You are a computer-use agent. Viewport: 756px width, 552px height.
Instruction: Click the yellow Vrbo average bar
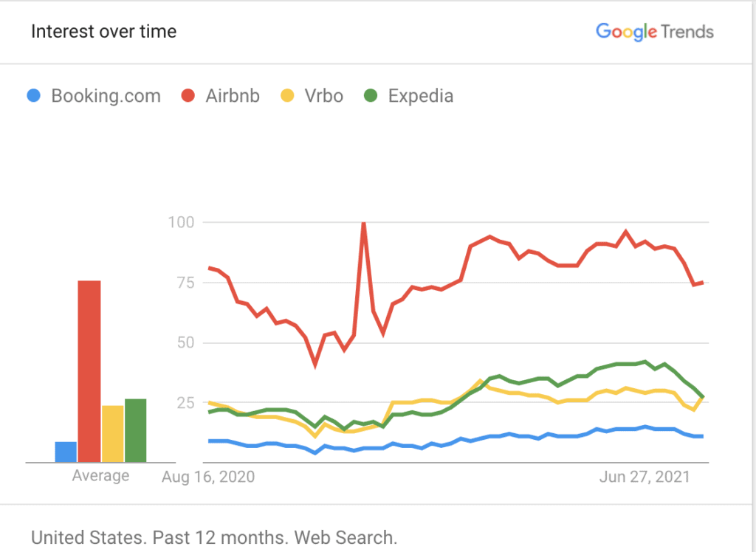[x=113, y=434]
